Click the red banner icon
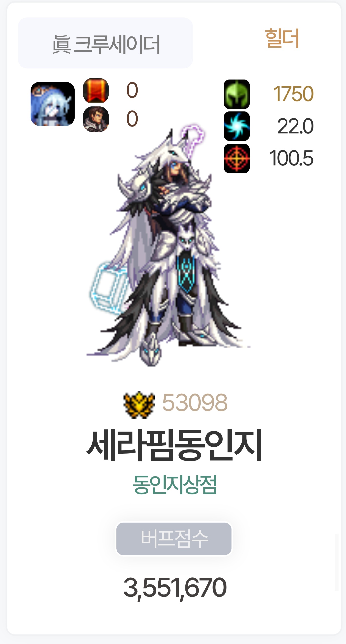 [x=96, y=90]
